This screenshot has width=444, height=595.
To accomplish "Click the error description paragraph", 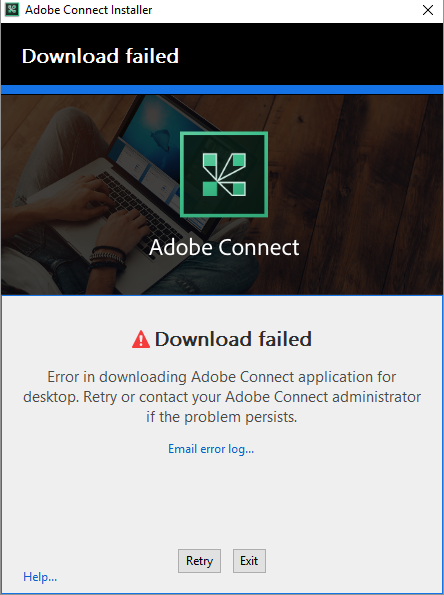I will pyautogui.click(x=222, y=397).
